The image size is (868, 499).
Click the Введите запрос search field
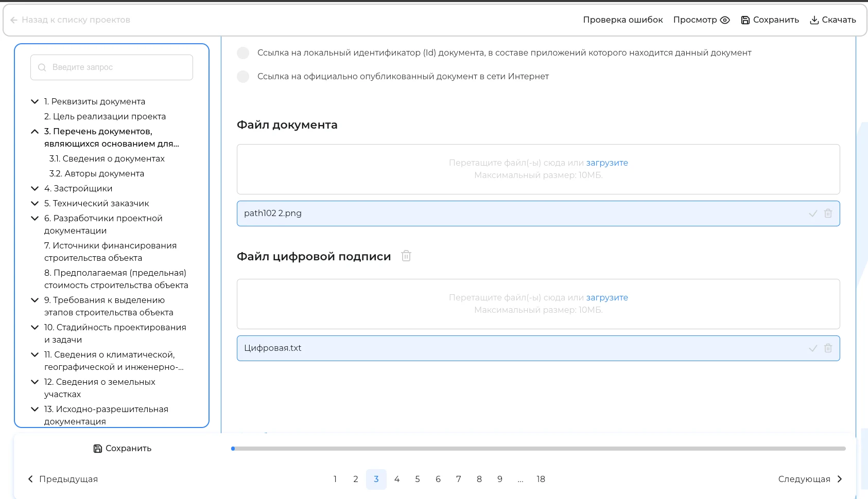112,67
